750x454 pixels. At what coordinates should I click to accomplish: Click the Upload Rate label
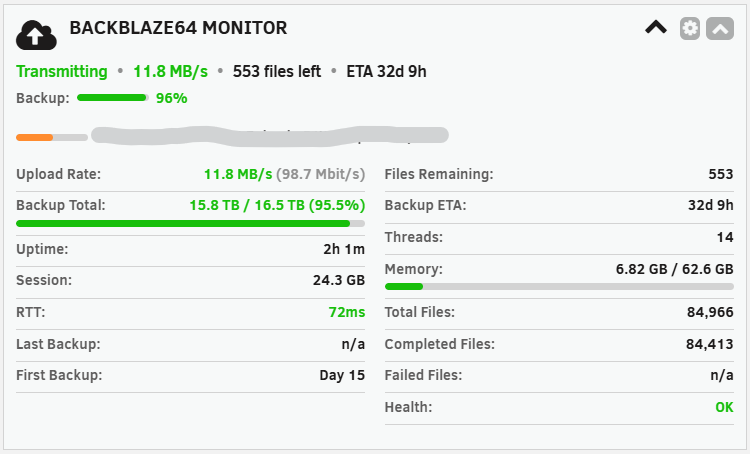59,174
